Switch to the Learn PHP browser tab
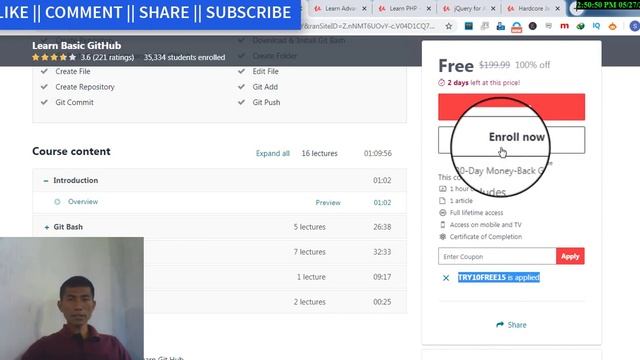This screenshot has height=360, width=640. [x=403, y=8]
